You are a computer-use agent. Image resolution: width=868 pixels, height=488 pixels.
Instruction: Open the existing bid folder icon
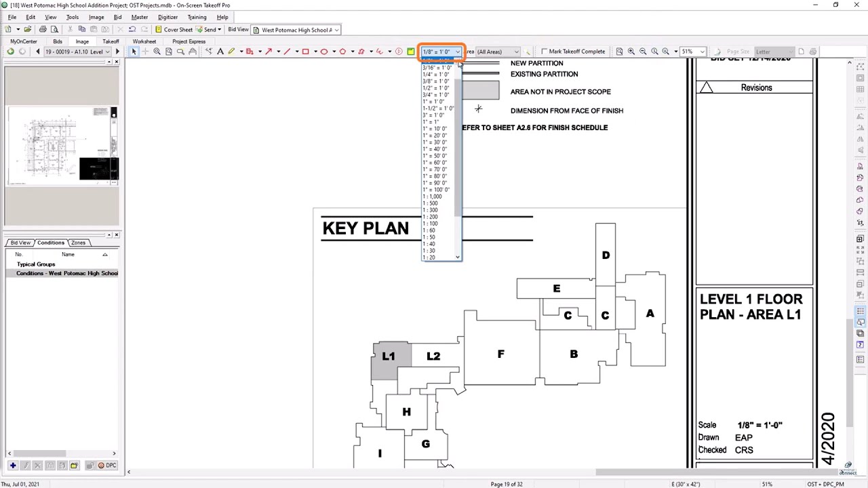click(28, 30)
